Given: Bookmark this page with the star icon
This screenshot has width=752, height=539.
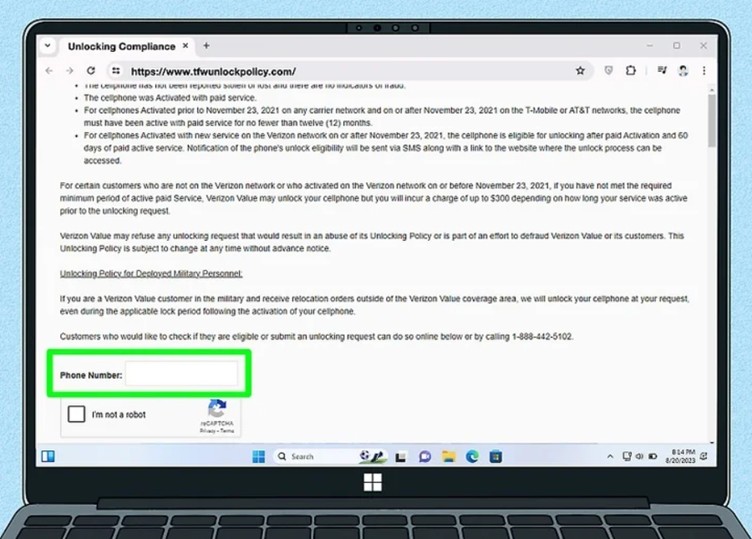Looking at the screenshot, I should (580, 71).
